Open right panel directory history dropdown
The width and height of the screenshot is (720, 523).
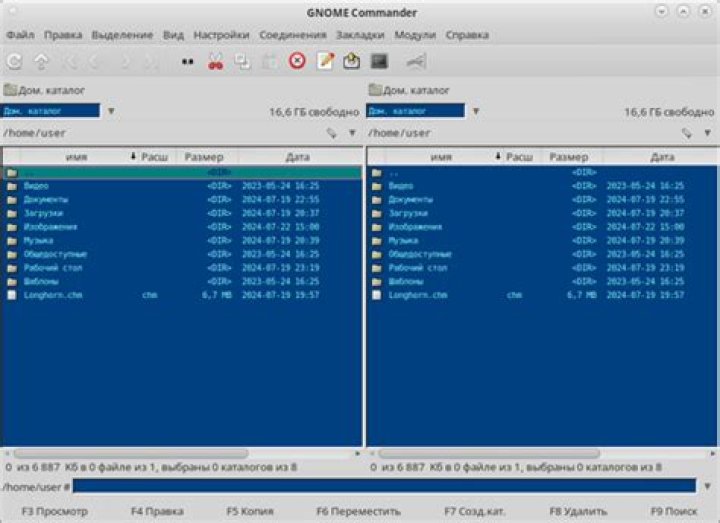tap(708, 133)
